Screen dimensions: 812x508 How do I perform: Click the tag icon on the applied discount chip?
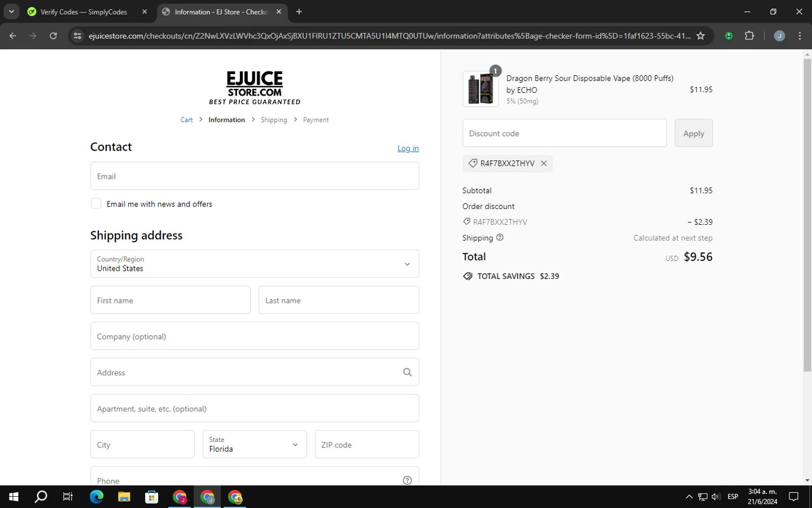(473, 163)
